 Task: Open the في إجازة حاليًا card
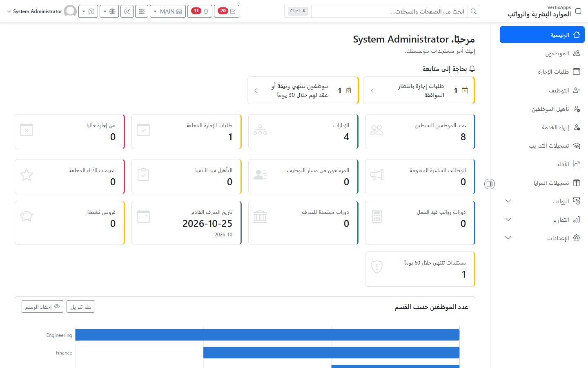(70, 132)
